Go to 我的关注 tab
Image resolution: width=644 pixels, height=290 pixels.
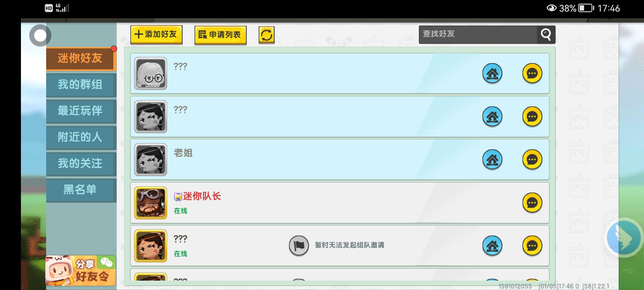81,164
